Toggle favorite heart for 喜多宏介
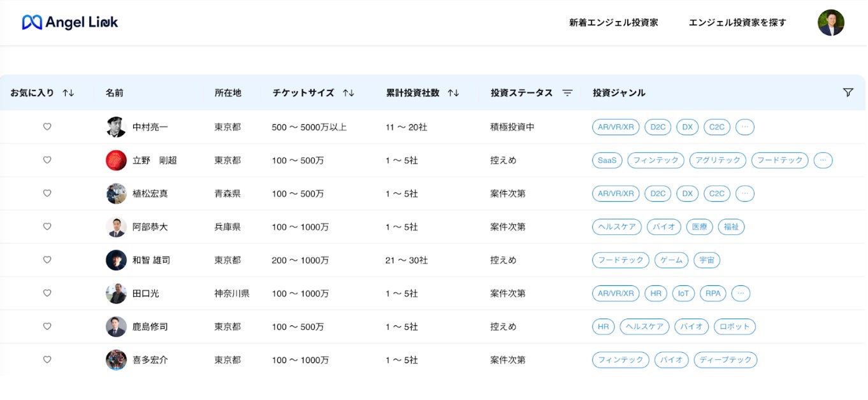This screenshot has width=868, height=400. point(47,360)
